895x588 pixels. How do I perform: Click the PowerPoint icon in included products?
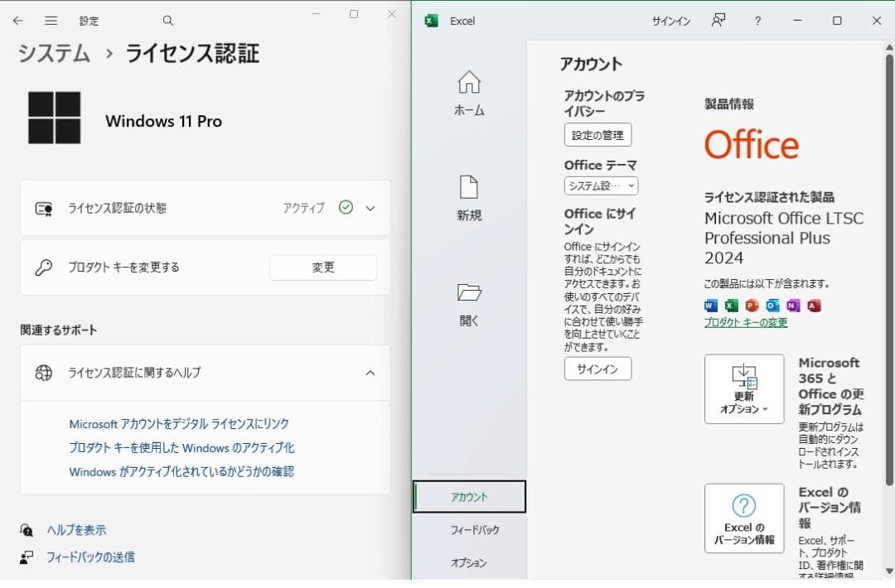pyautogui.click(x=752, y=306)
